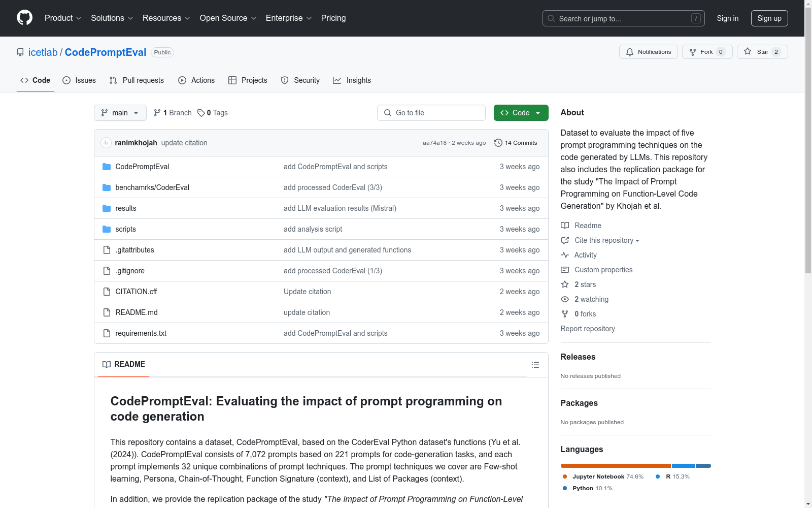Click the dark blue Python language bar segment

pyautogui.click(x=703, y=466)
